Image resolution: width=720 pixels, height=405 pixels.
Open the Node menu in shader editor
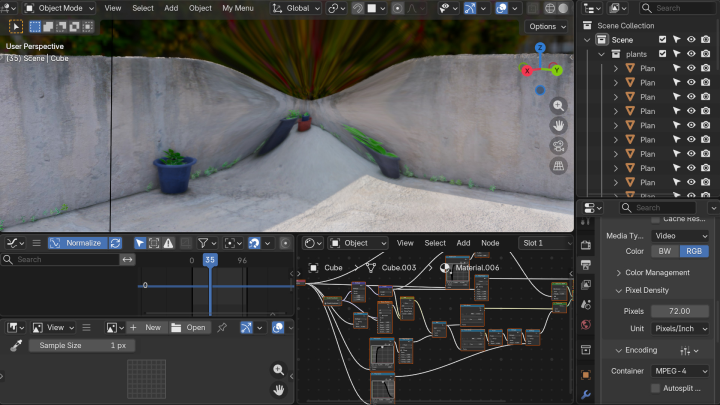[490, 243]
